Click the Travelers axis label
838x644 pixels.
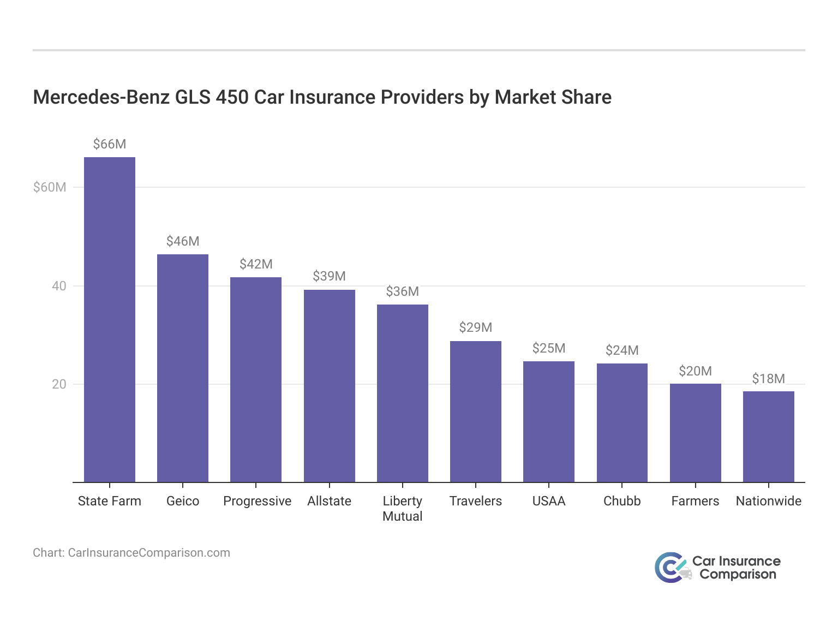(x=476, y=501)
